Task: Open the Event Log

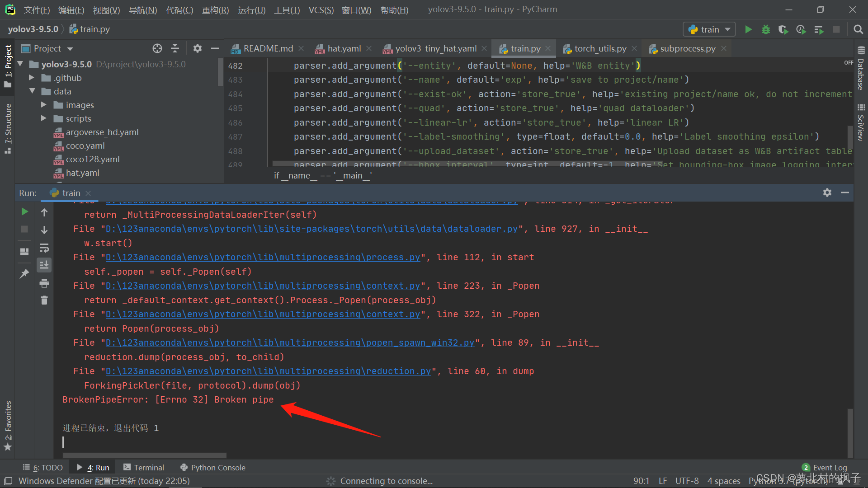Action: click(825, 468)
